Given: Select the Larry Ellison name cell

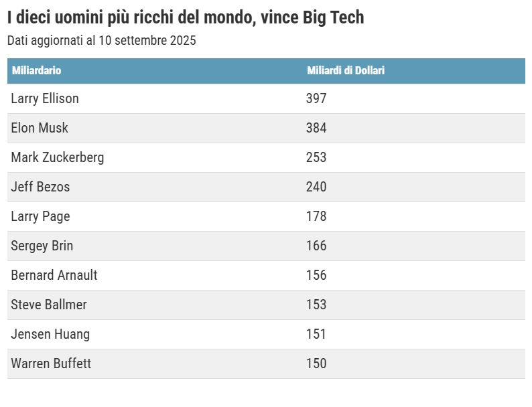Looking at the screenshot, I should [45, 98].
